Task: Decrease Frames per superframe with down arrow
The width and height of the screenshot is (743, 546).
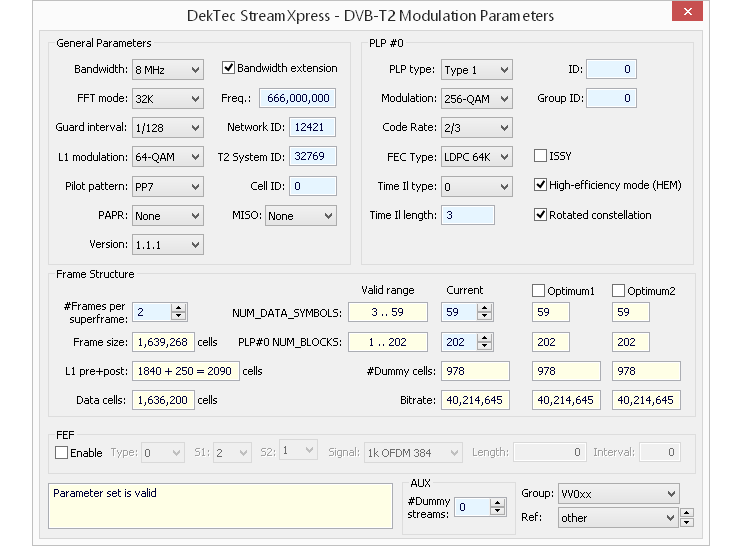Action: (179, 316)
